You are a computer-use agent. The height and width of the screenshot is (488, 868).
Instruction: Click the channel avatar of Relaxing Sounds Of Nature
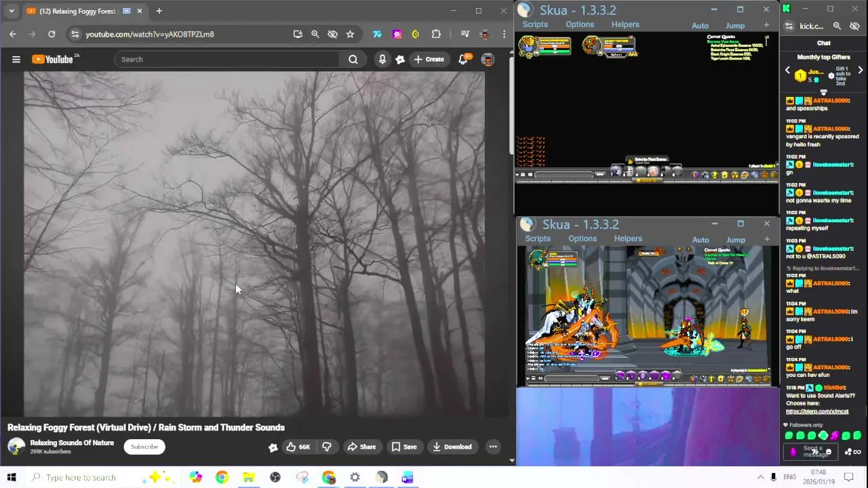tap(16, 446)
